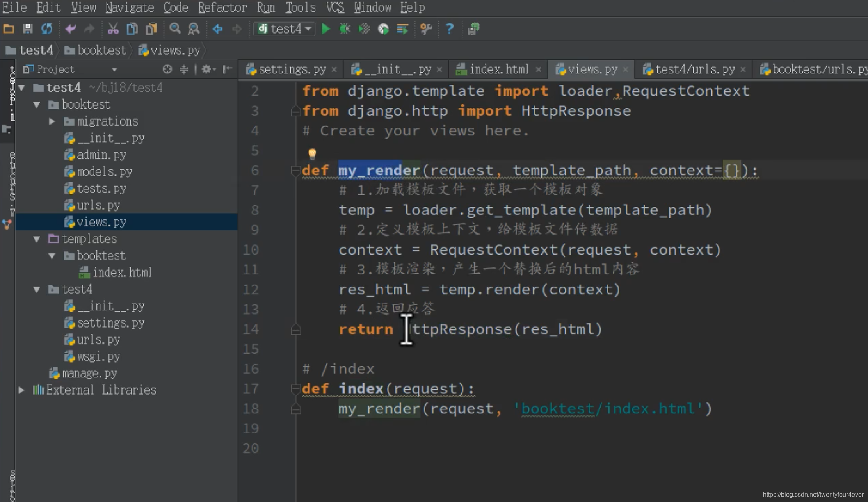Close the views.py editor tab
This screenshot has width=868, height=502.
(626, 69)
